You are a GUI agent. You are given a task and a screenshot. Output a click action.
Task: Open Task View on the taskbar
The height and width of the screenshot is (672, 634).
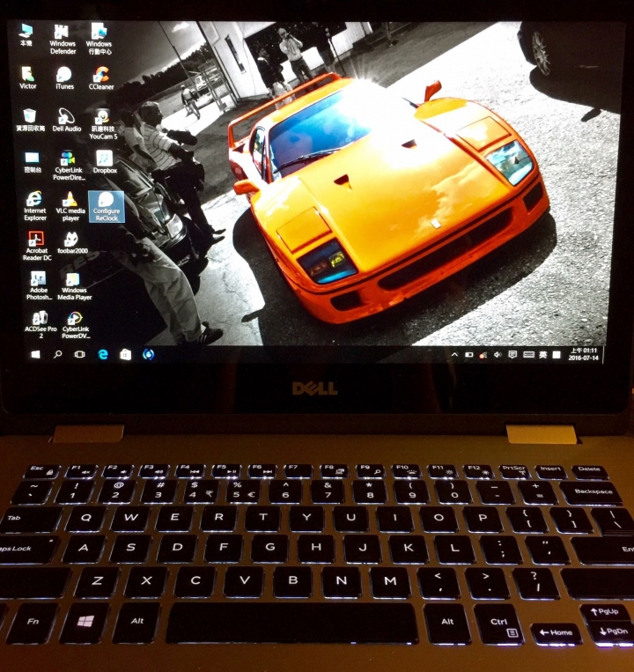[79, 354]
